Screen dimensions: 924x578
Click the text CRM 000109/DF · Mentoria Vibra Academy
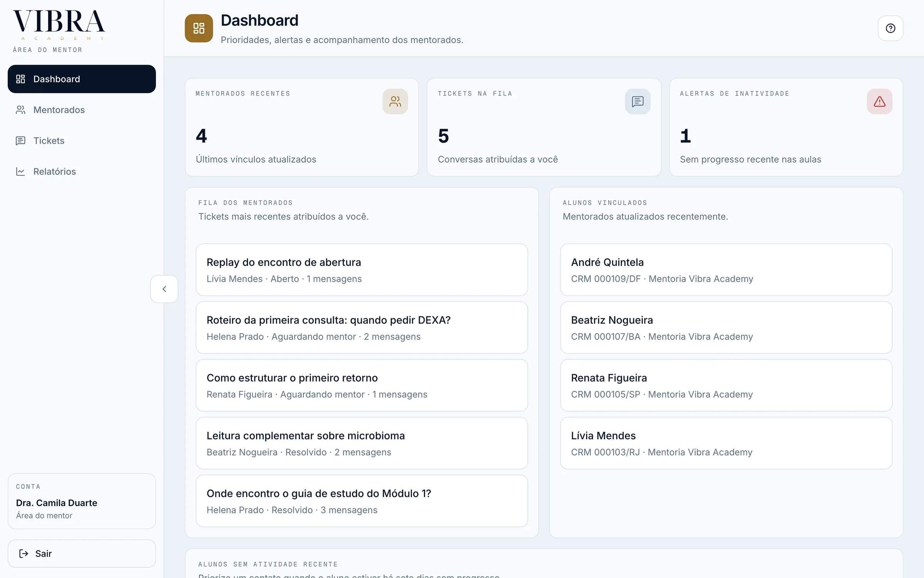point(662,279)
